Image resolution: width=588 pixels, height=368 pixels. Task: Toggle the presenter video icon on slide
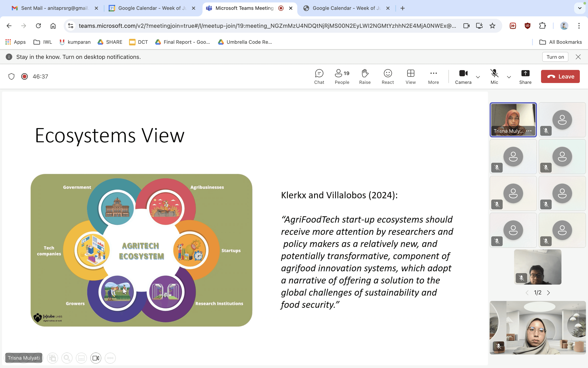point(96,358)
